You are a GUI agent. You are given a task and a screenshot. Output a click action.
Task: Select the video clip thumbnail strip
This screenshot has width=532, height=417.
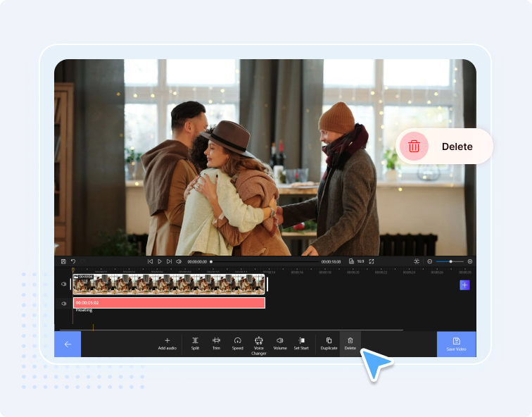(x=169, y=284)
